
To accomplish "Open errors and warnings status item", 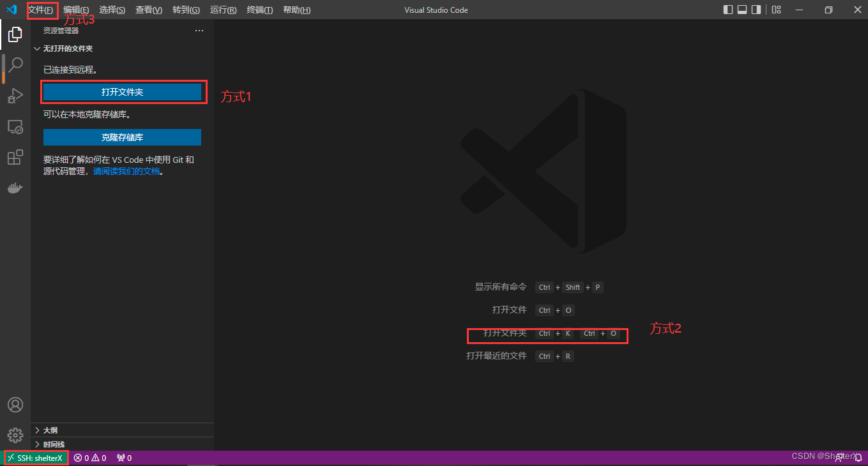I will point(90,458).
